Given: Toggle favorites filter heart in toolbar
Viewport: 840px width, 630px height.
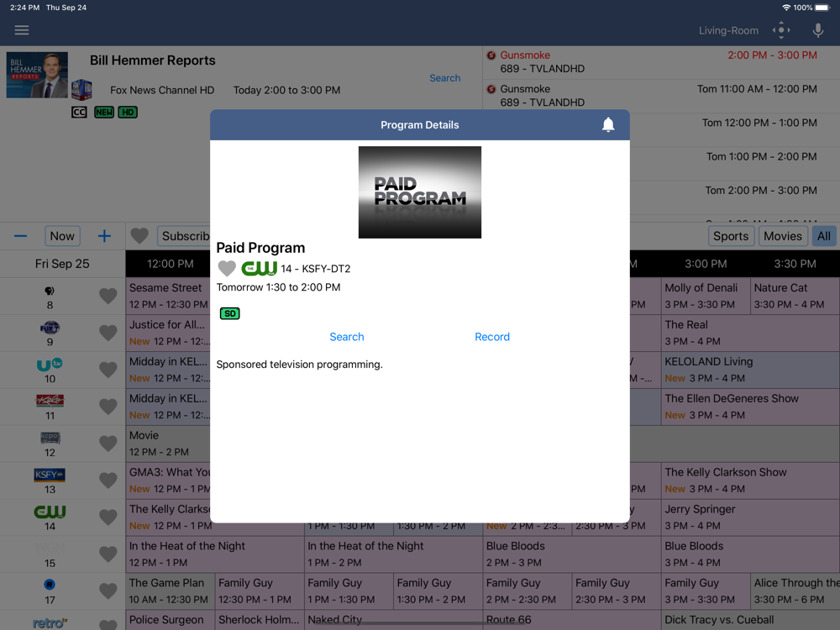Looking at the screenshot, I should point(139,236).
